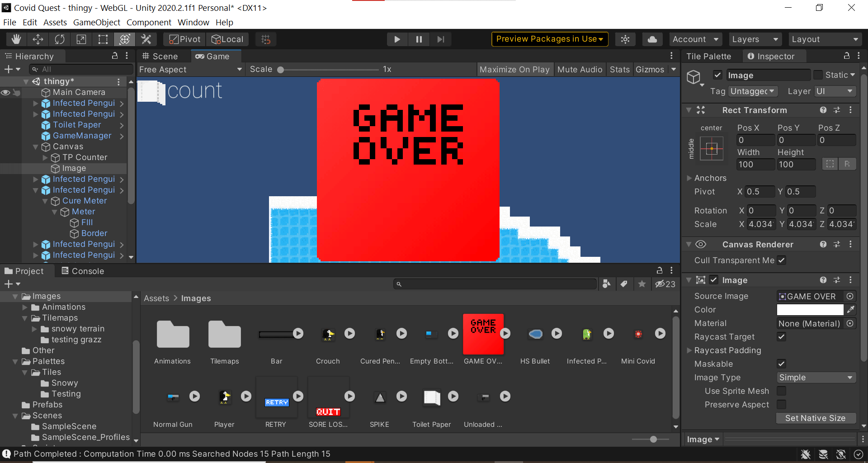Toggle Maskable checkbox
This screenshot has height=463, width=868.
tap(781, 364)
